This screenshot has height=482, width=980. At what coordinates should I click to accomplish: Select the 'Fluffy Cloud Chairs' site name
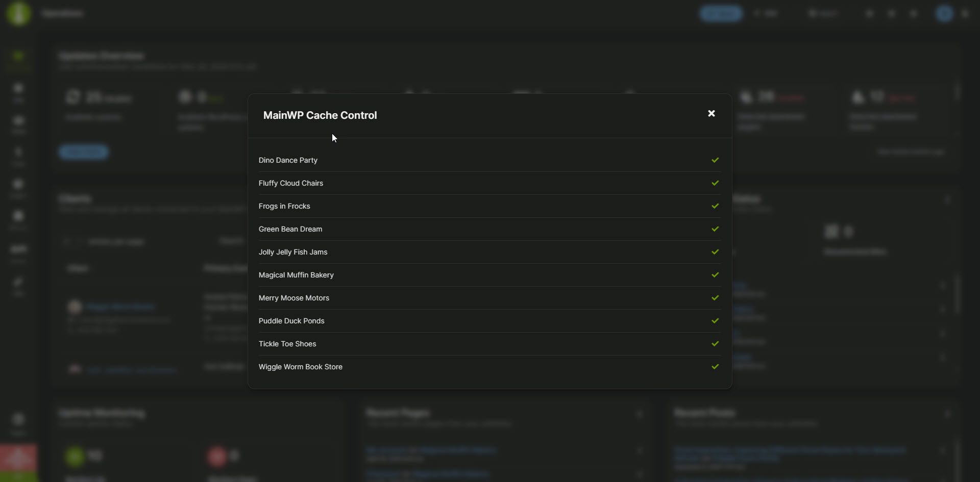click(x=291, y=183)
